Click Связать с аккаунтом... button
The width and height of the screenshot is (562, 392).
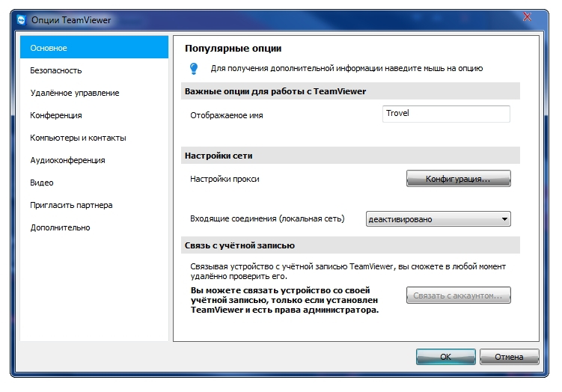[459, 295]
